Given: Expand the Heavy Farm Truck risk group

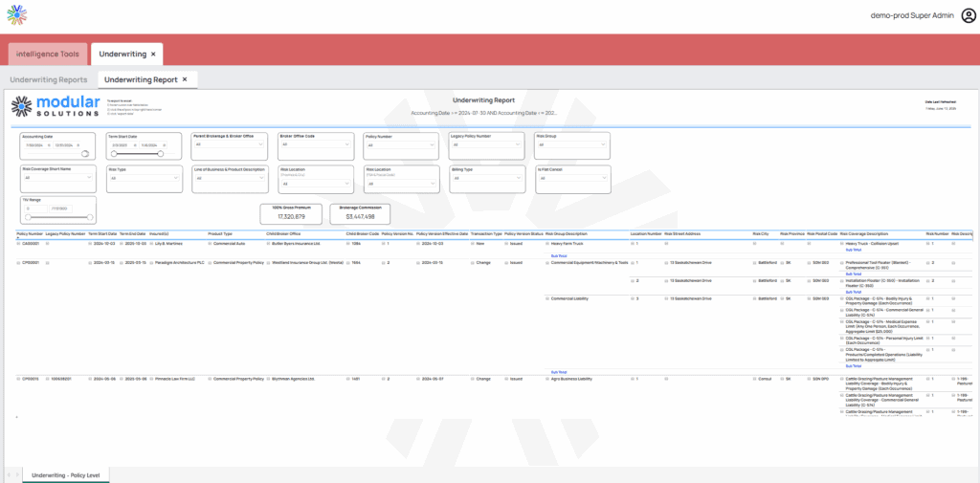Looking at the screenshot, I should (547, 244).
